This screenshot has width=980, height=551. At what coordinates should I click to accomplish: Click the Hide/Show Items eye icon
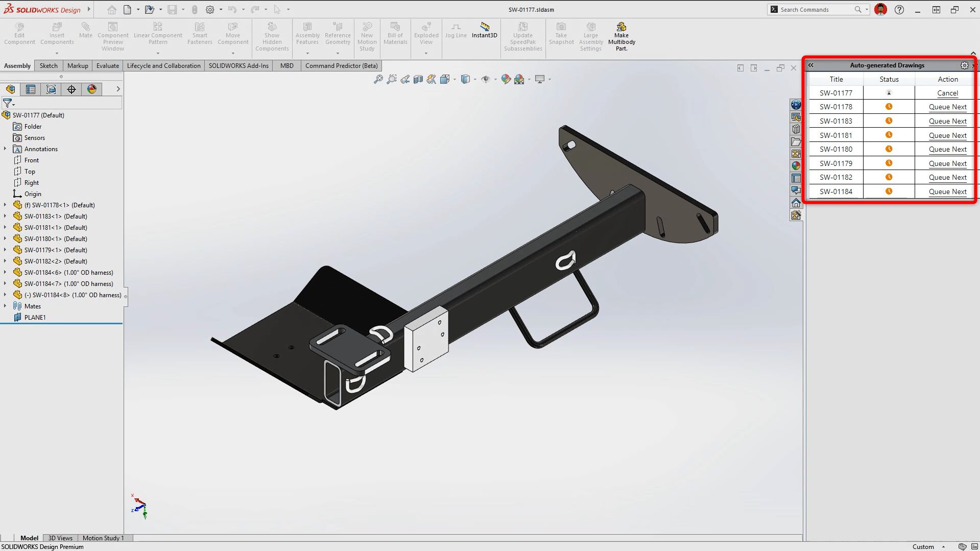coord(486,79)
